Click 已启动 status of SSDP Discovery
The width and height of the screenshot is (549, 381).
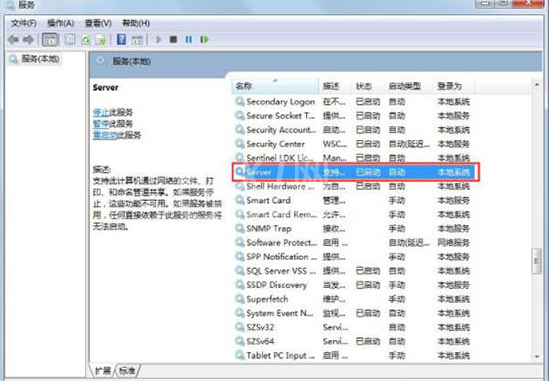point(368,285)
